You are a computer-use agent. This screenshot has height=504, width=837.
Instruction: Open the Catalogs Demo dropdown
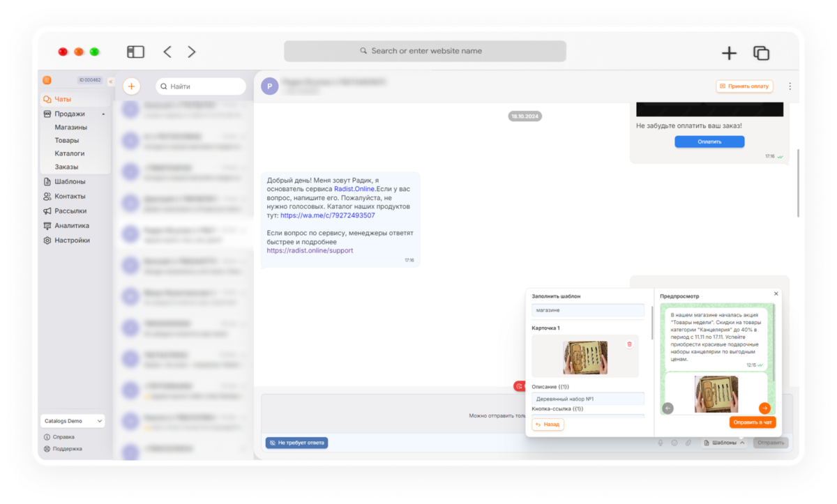(x=73, y=421)
